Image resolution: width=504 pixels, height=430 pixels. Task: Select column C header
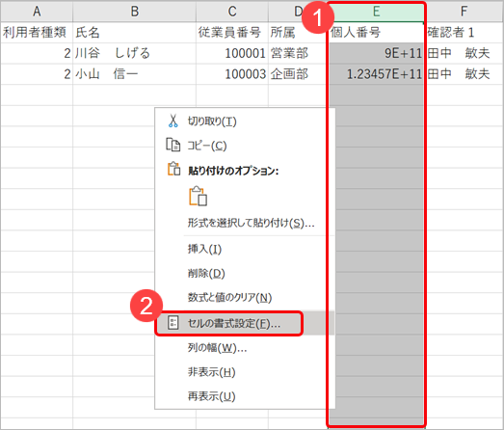coord(232,12)
